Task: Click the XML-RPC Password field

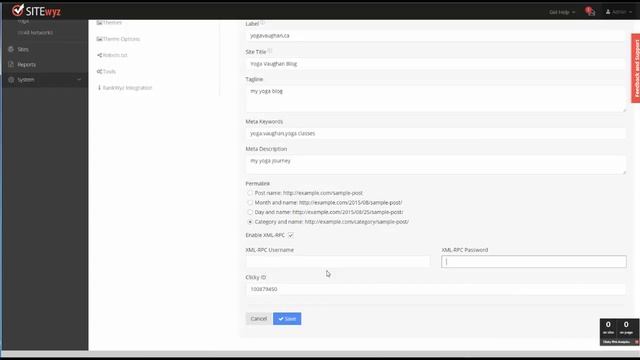Action: (533, 262)
